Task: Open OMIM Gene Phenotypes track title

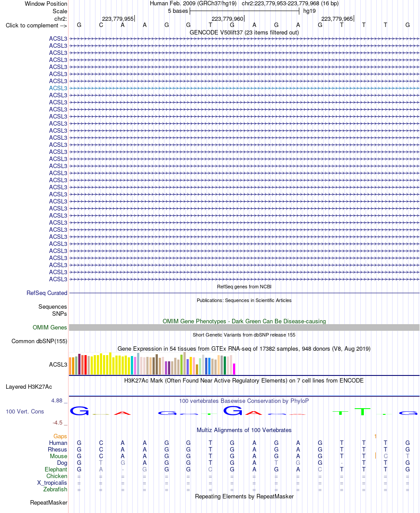Action: pos(244,321)
